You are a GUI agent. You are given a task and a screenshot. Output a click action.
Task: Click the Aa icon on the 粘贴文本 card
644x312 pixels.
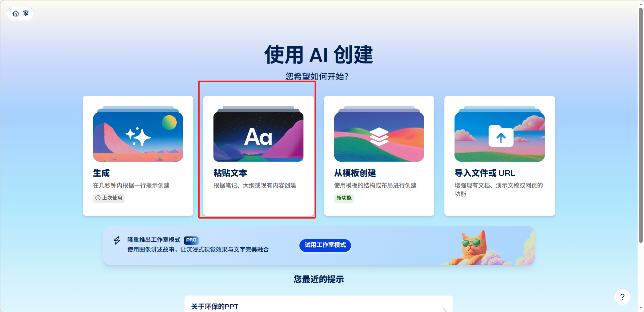click(x=258, y=137)
